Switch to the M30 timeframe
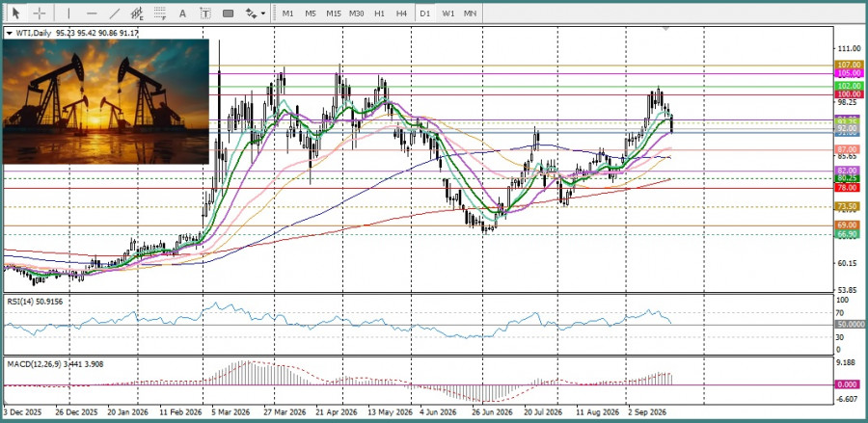The width and height of the screenshot is (868, 423). tap(357, 13)
